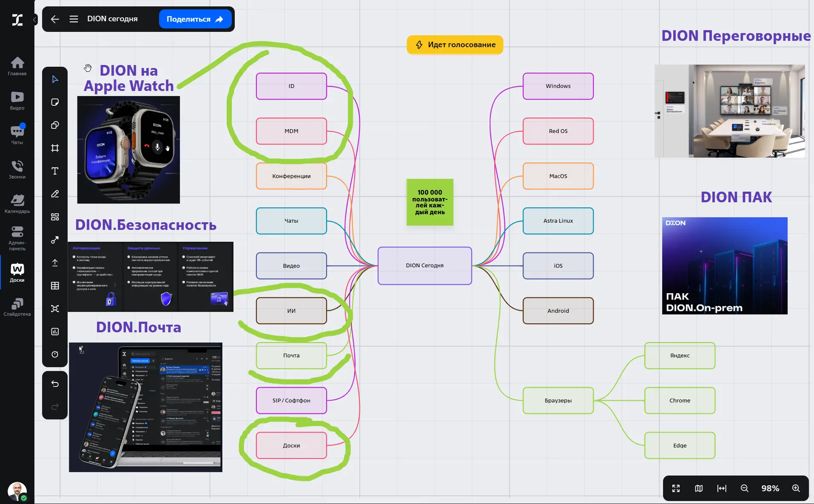This screenshot has height=504, width=814.
Task: Select the mind map tool
Action: [55, 309]
